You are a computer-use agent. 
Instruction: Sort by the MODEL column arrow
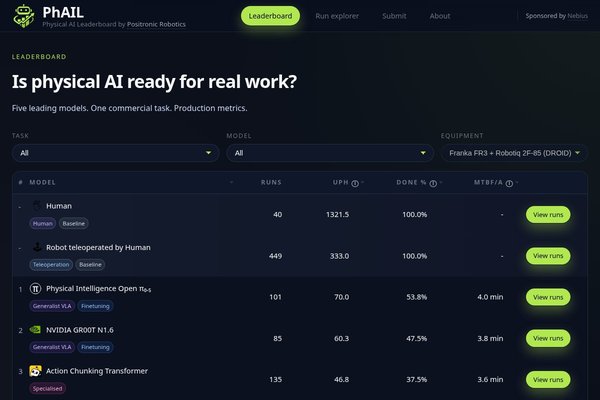231,182
